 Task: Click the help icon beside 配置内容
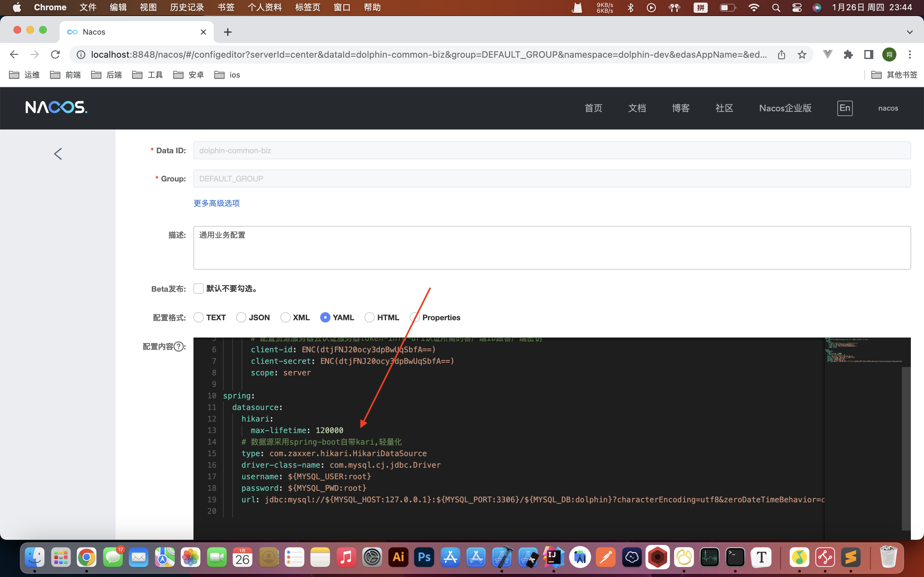pos(179,347)
